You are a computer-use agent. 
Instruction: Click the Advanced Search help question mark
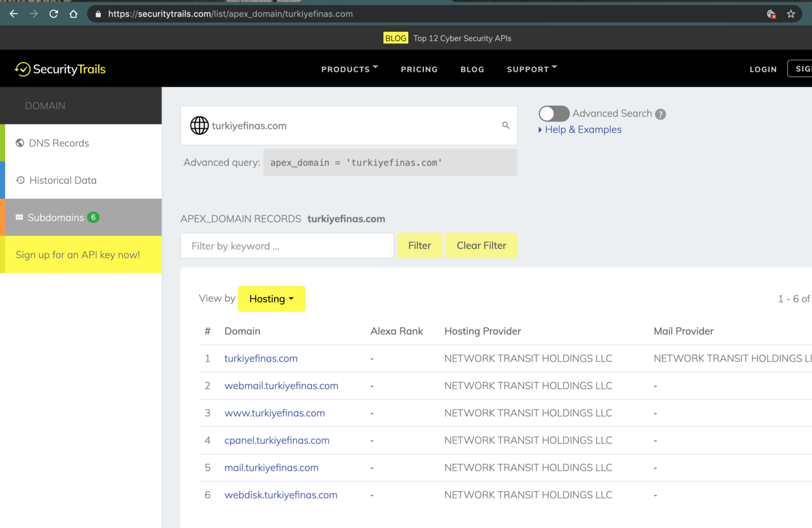(660, 114)
